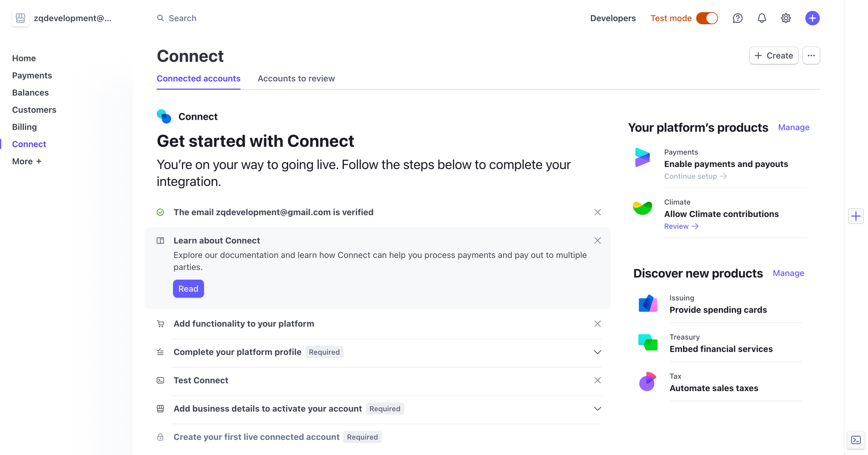
Task: Click the Create button
Action: (x=773, y=55)
